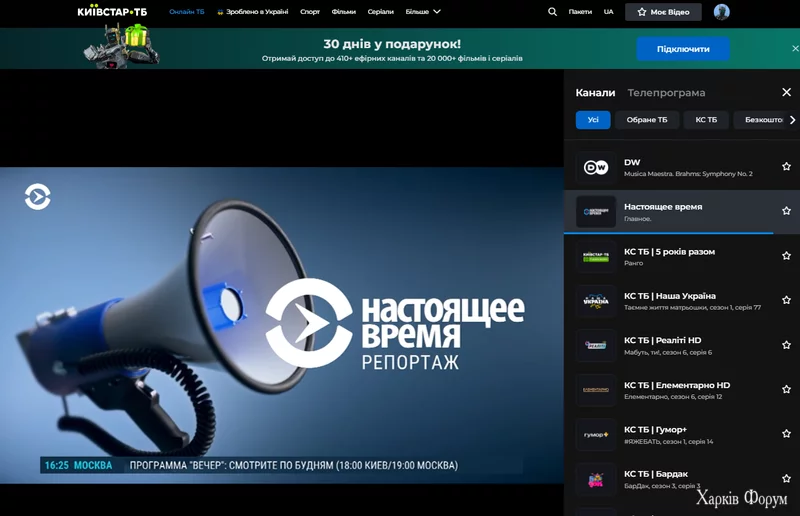Select the Елементарно HD channel logo

(595, 390)
